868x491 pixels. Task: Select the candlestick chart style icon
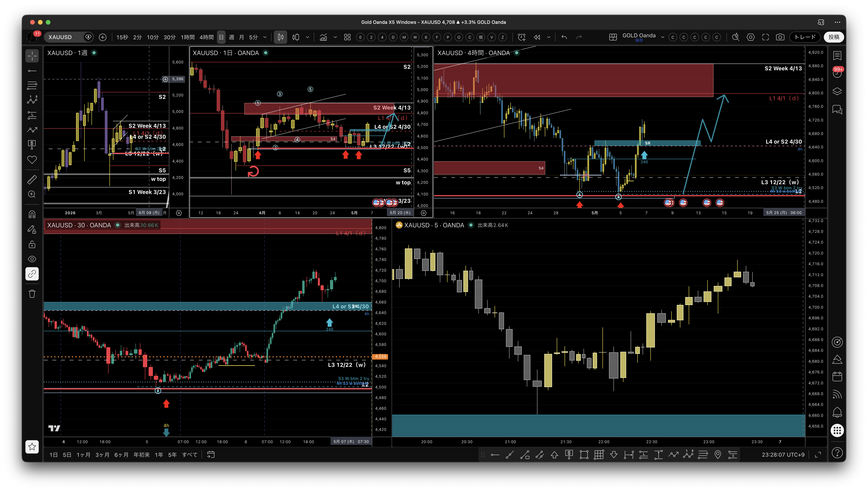tap(281, 37)
